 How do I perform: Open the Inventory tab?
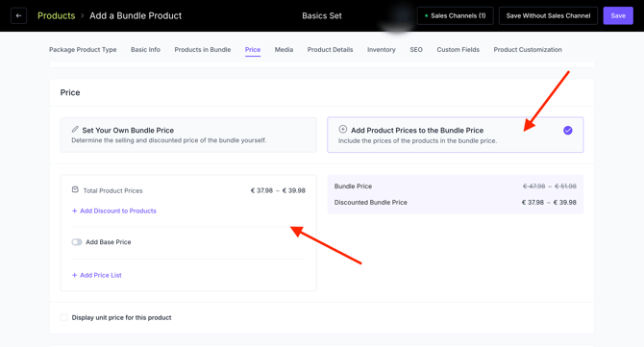pyautogui.click(x=382, y=50)
